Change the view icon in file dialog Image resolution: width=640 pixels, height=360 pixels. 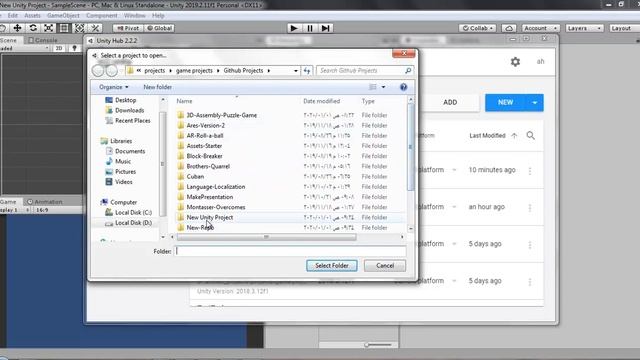373,87
